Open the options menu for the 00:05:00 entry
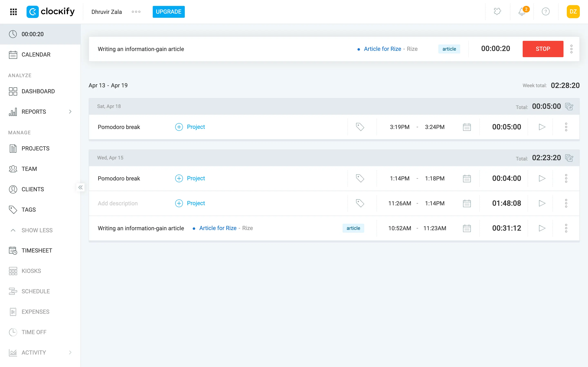This screenshot has height=367, width=588. coord(566,127)
